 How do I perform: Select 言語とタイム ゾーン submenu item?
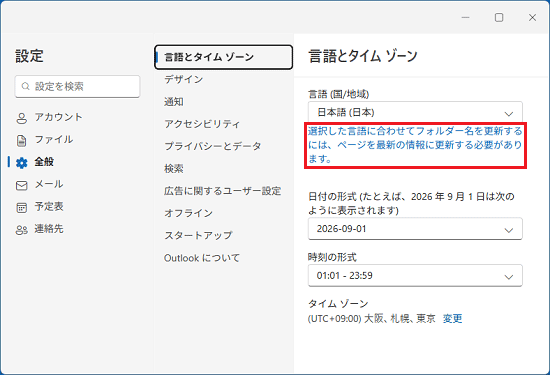[x=223, y=57]
